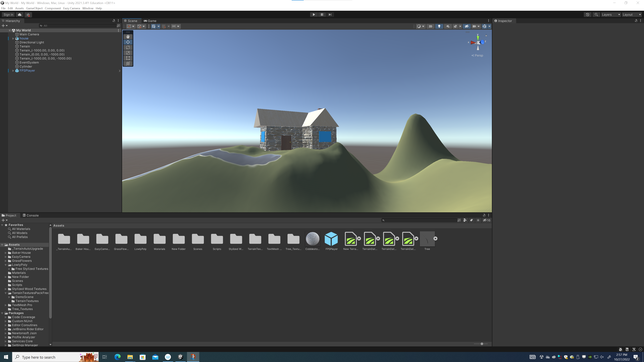Image resolution: width=644 pixels, height=362 pixels.
Task: Open the Console tab
Action: [31, 215]
